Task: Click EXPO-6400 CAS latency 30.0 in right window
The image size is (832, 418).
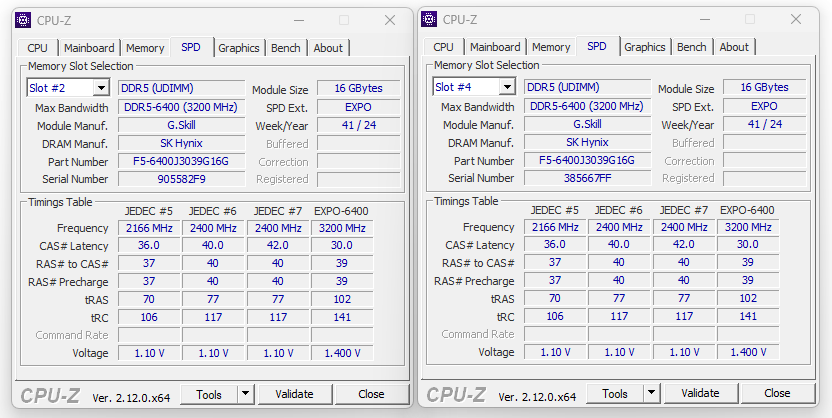Action: coord(748,244)
